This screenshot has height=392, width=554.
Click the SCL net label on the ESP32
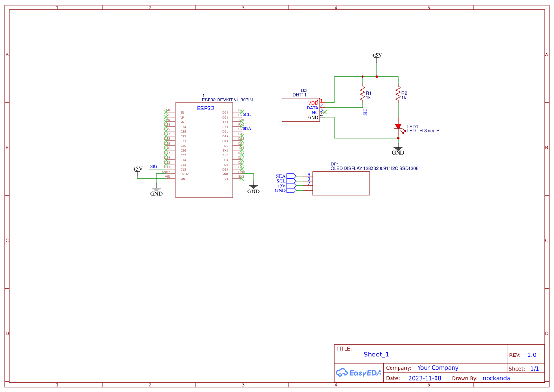tap(246, 114)
